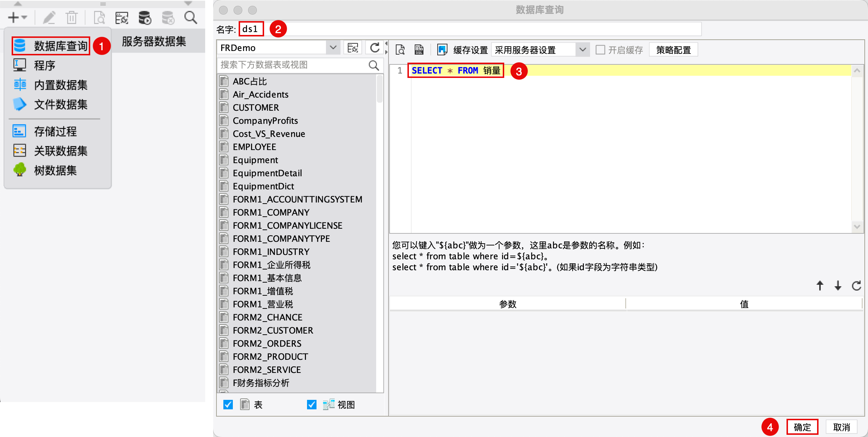The height and width of the screenshot is (437, 868).
Task: Open the FRDemo connection dropdown
Action: coord(333,48)
